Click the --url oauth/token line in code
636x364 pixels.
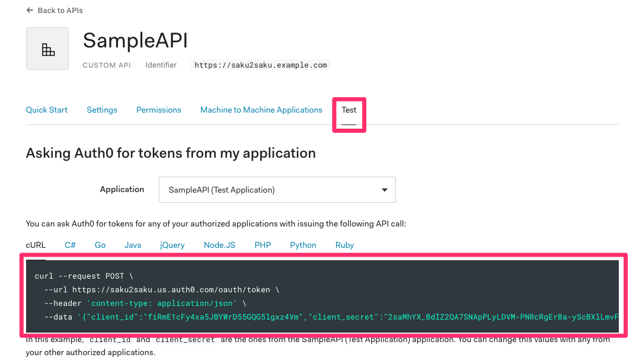coord(161,290)
